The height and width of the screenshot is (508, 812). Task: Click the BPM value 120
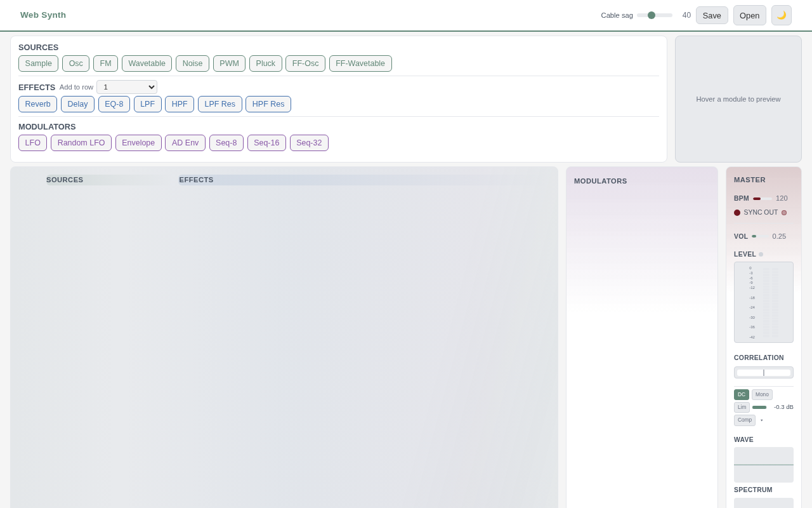(782, 199)
